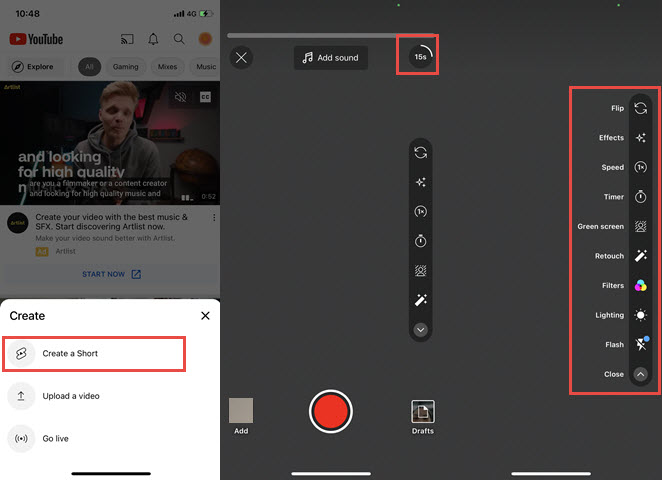Flip camera in the collapsed toolbar
662x480 pixels.
click(x=421, y=153)
